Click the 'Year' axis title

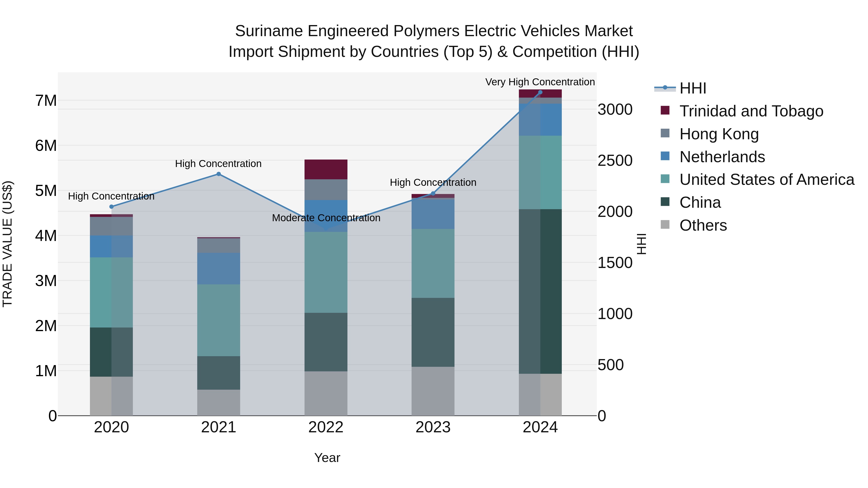(x=327, y=458)
